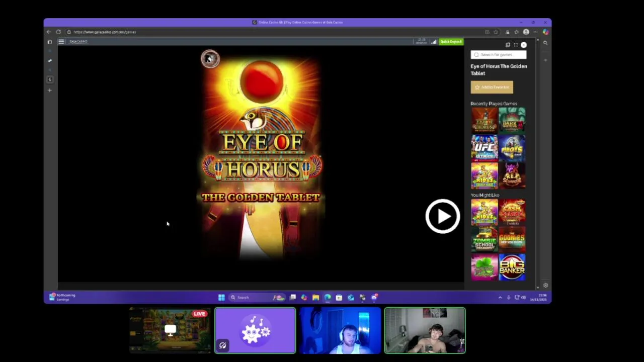Reload the Gala Casino page

[x=58, y=32]
